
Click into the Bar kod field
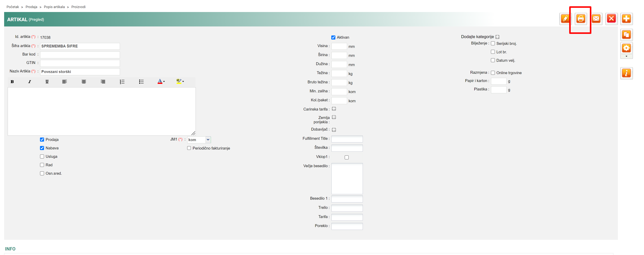click(80, 55)
